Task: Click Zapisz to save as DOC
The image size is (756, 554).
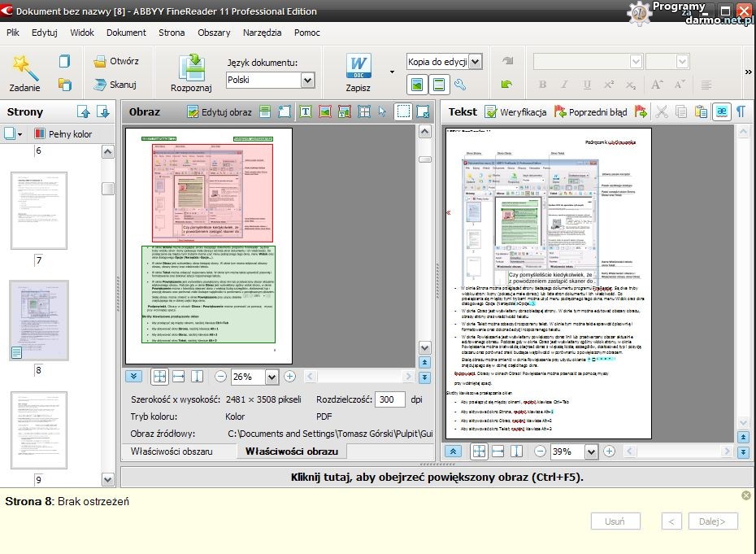Action: coord(358,68)
